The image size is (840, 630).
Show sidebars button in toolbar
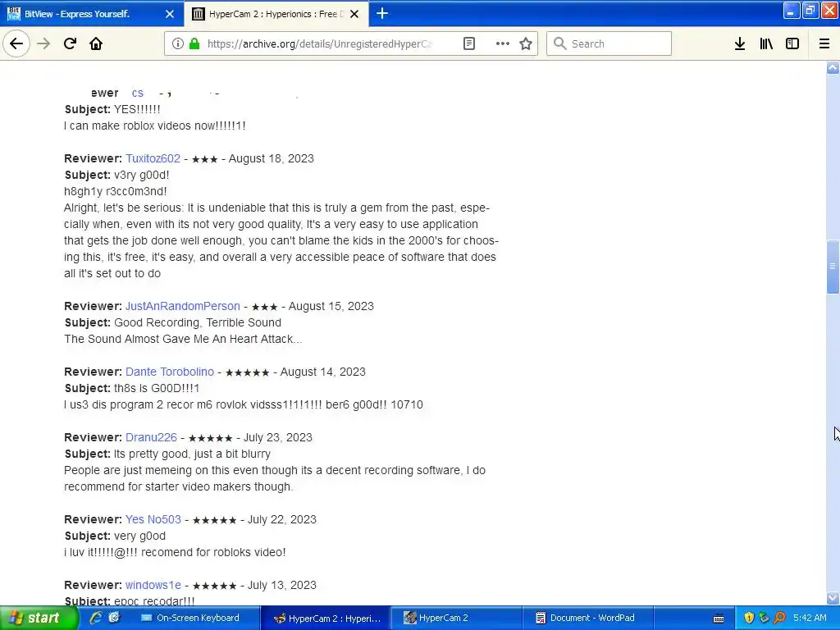point(792,43)
